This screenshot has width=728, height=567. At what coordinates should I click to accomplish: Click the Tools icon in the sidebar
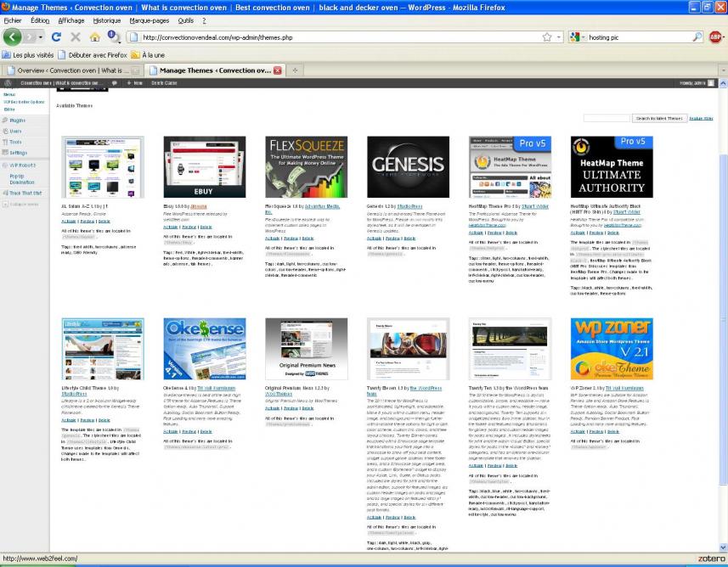click(5, 142)
